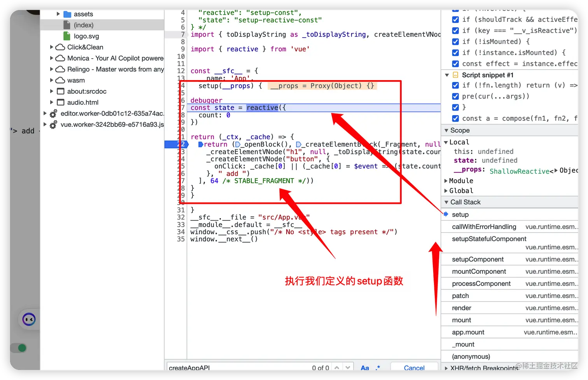Collapse the Script snippet #1 breakpoint group
This screenshot has width=588, height=380.
pyautogui.click(x=447, y=75)
